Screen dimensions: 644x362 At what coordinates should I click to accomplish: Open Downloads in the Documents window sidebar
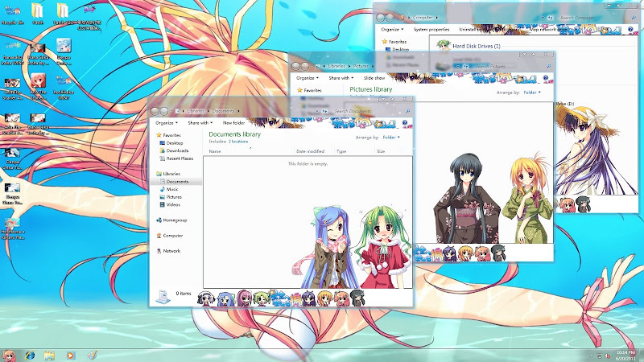[x=174, y=150]
